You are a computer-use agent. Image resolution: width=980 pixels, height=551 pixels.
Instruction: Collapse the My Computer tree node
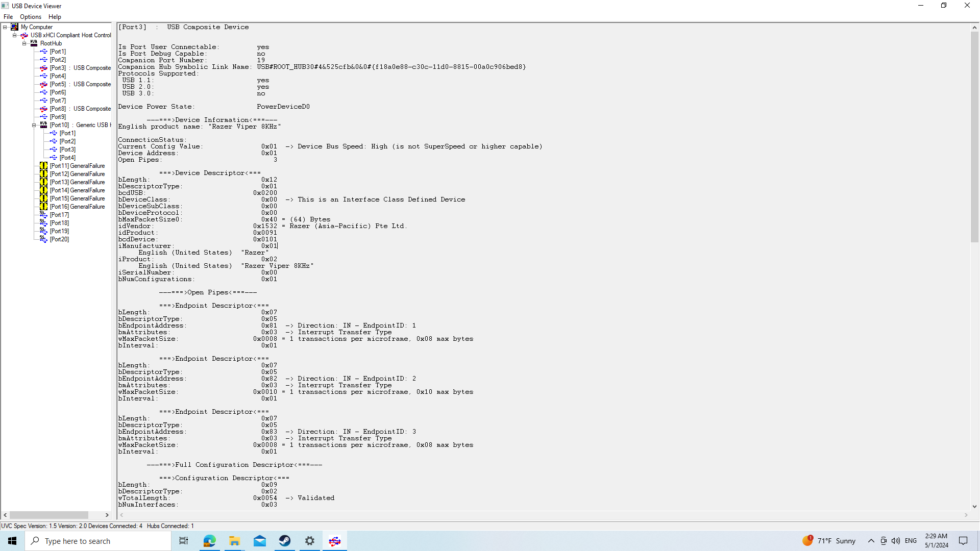coord(5,27)
